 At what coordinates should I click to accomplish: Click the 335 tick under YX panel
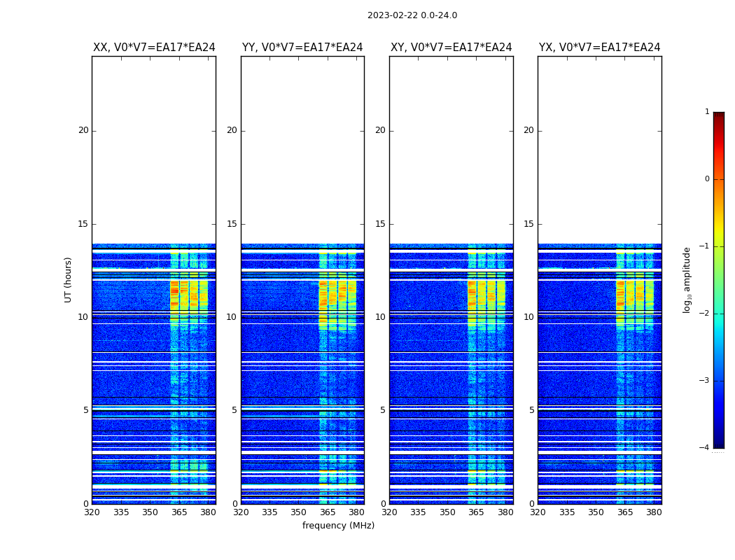567,512
